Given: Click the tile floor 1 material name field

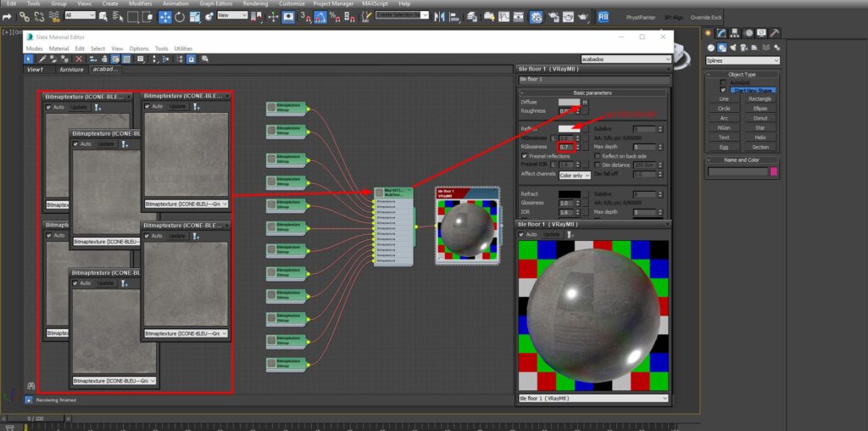Looking at the screenshot, I should pyautogui.click(x=593, y=80).
